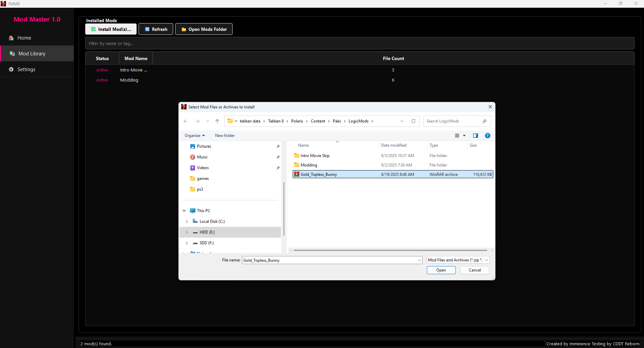644x348 pixels.
Task: Select the SDD (F:) drive
Action: click(206, 243)
